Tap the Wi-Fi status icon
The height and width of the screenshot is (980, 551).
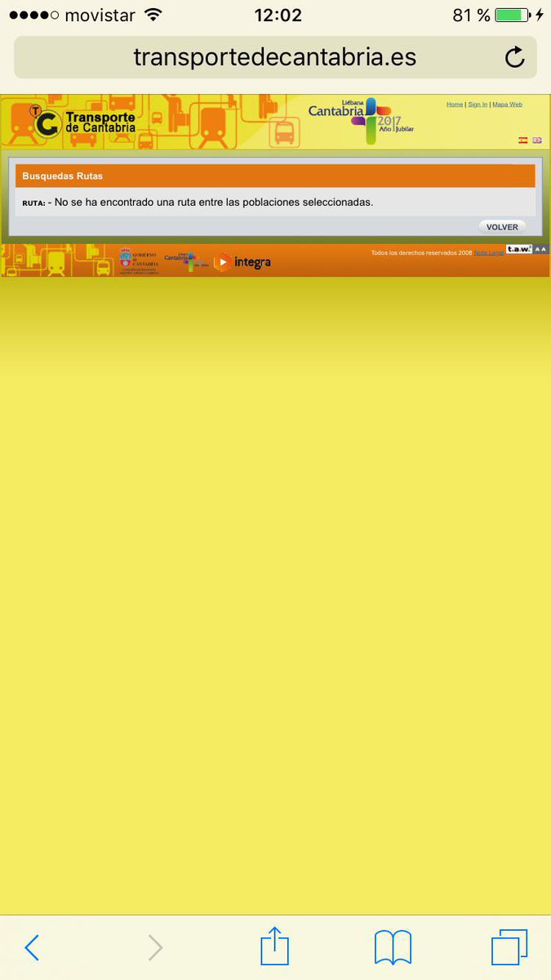(153, 15)
